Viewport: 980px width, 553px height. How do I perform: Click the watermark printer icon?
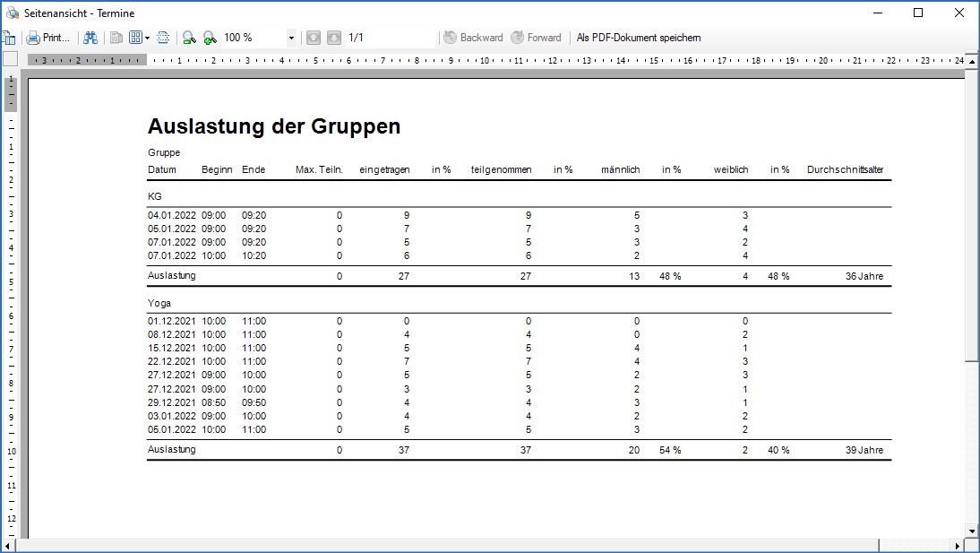click(x=163, y=38)
